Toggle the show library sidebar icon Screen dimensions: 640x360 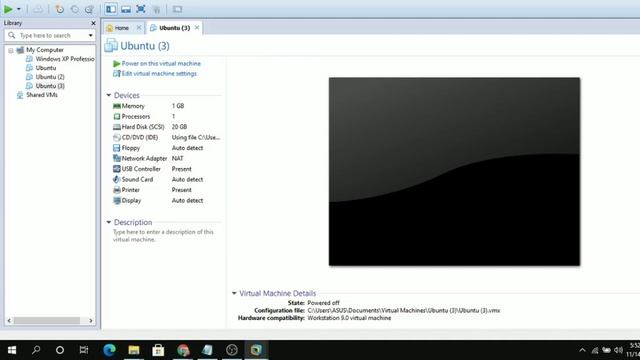click(111, 9)
